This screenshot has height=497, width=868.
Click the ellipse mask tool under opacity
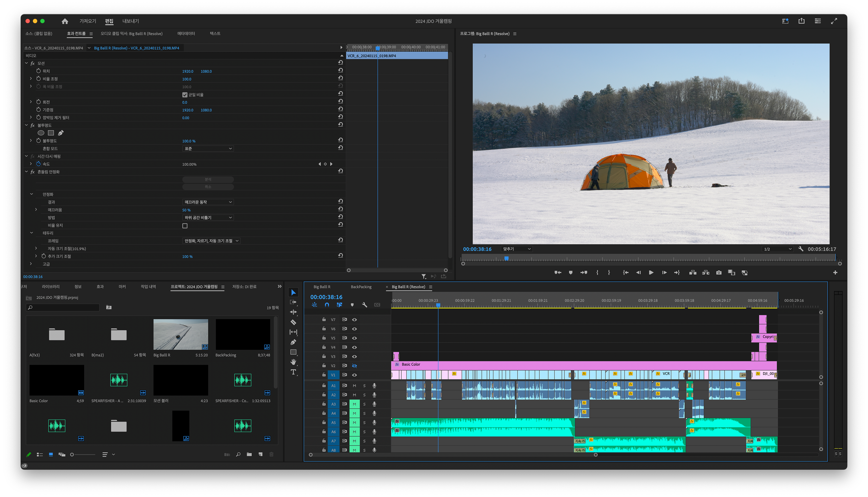[41, 133]
